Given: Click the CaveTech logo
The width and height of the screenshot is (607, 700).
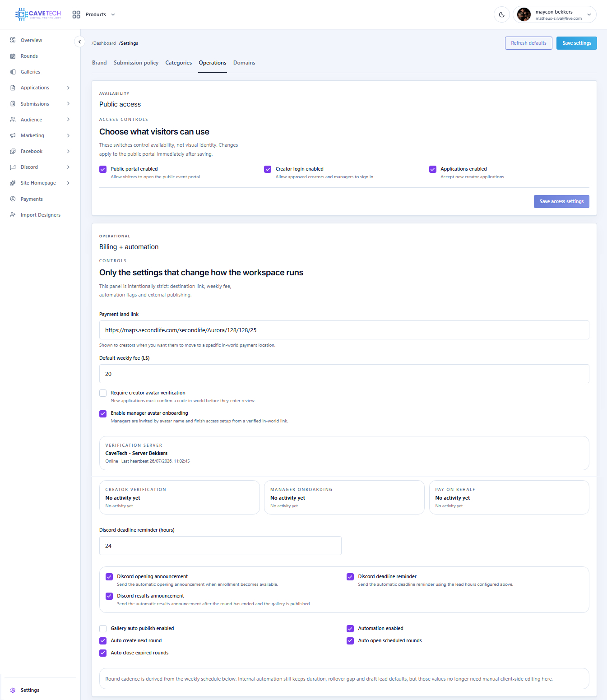Looking at the screenshot, I should tap(38, 14).
